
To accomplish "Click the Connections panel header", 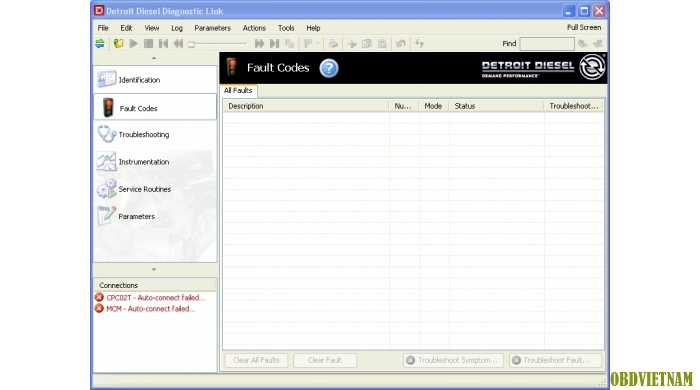I will [155, 285].
